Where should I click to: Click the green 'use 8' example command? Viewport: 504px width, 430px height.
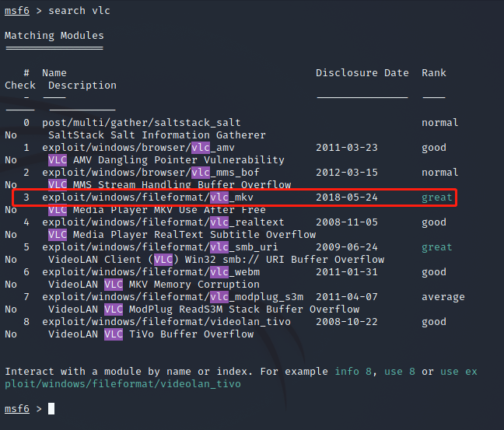tap(400, 372)
